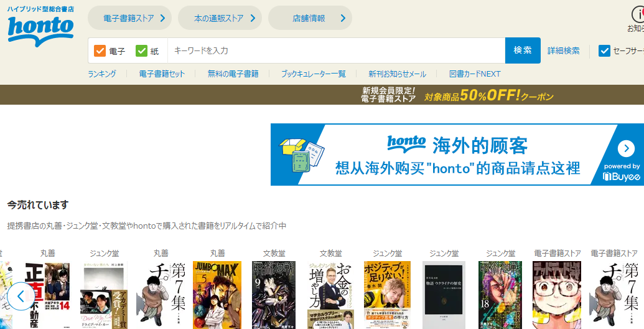644x329 pixels.
Task: Open glasses girl manga cover
Action: pyautogui.click(x=557, y=295)
